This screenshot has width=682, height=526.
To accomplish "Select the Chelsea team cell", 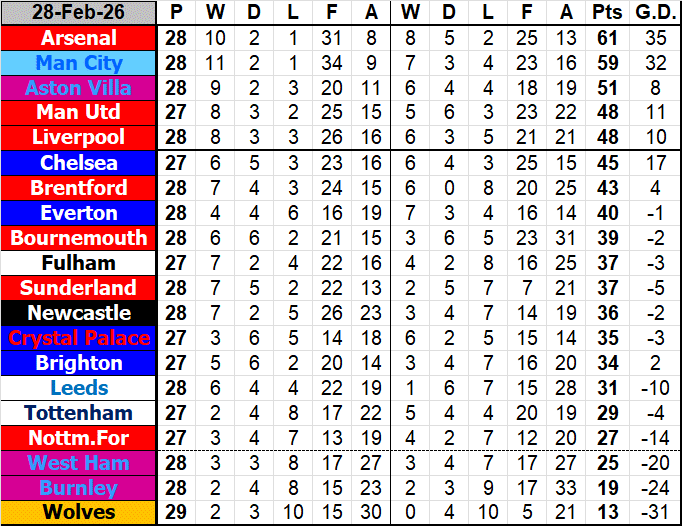I will coord(79,163).
